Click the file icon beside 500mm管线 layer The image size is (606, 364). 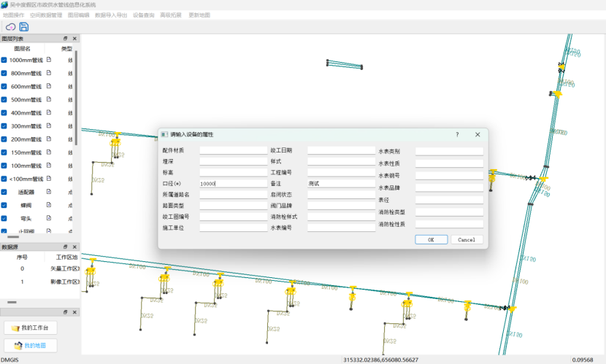(x=49, y=100)
